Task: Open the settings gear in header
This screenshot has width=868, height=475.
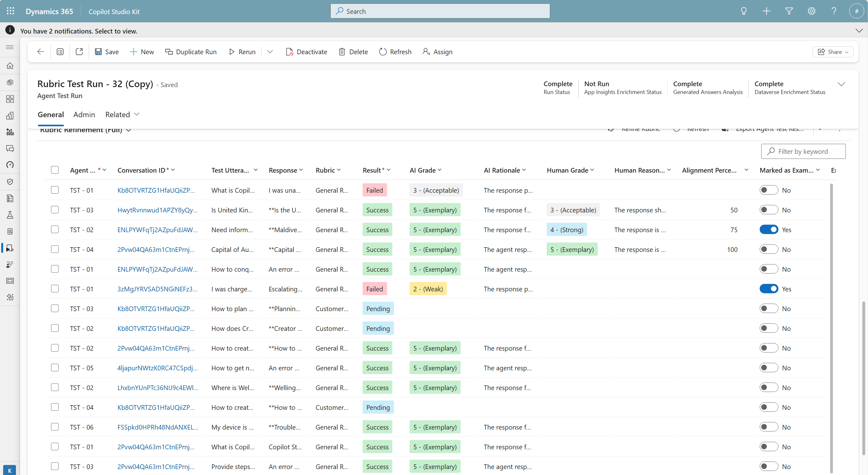Action: point(811,11)
